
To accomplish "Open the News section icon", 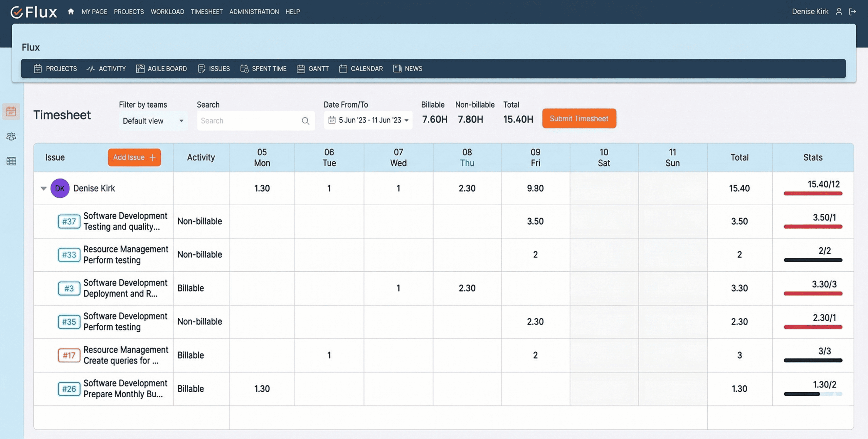I will pos(397,69).
